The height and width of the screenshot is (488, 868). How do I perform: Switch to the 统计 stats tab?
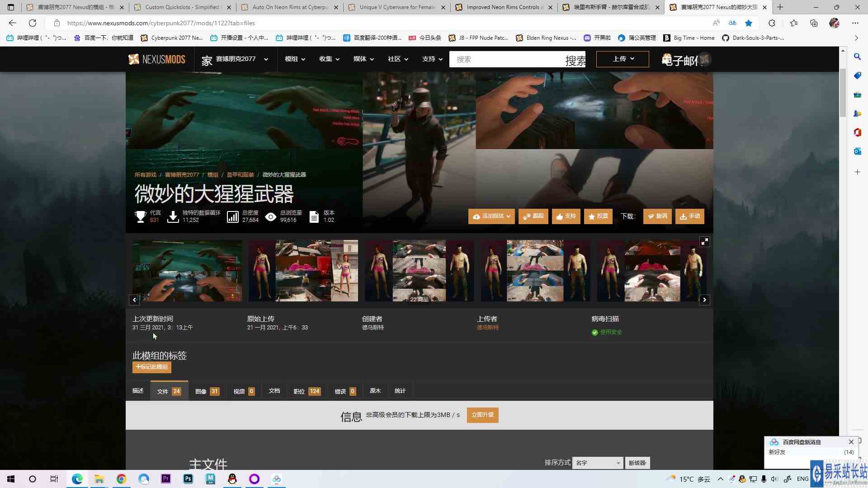(400, 391)
